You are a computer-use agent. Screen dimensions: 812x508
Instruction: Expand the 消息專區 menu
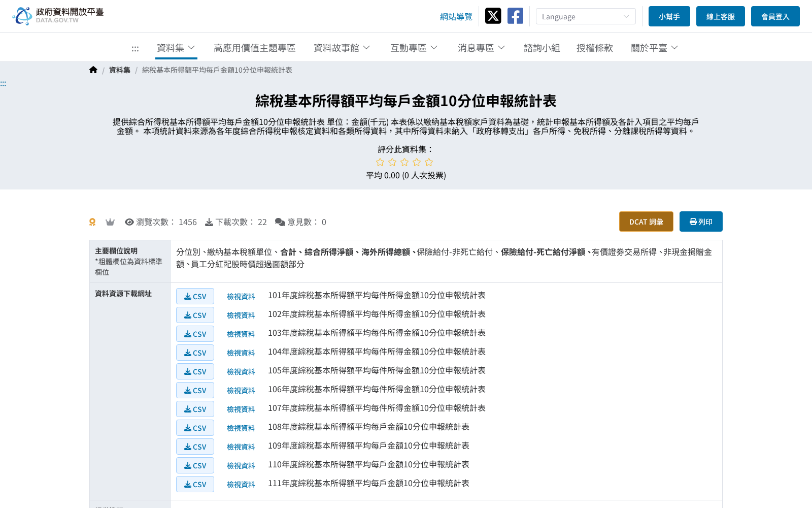pos(482,48)
